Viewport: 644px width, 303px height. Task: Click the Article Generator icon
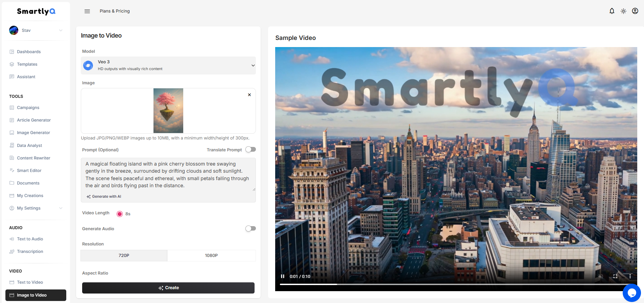pyautogui.click(x=12, y=120)
